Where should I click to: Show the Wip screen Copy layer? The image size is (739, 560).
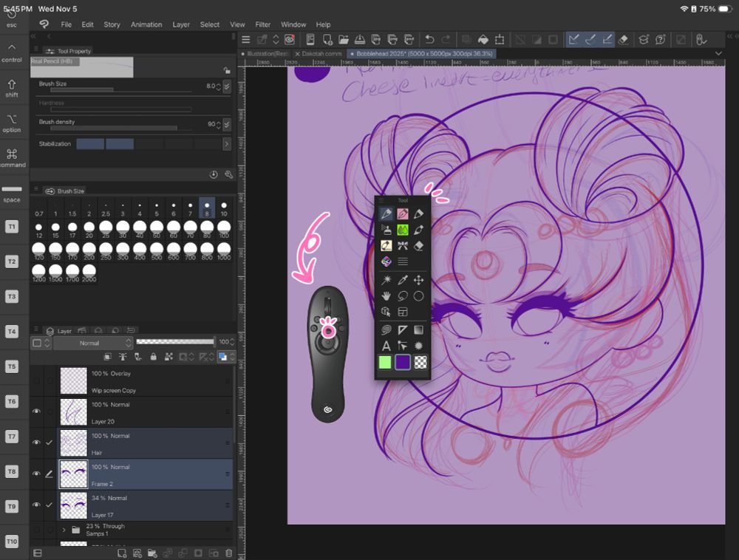click(x=36, y=380)
